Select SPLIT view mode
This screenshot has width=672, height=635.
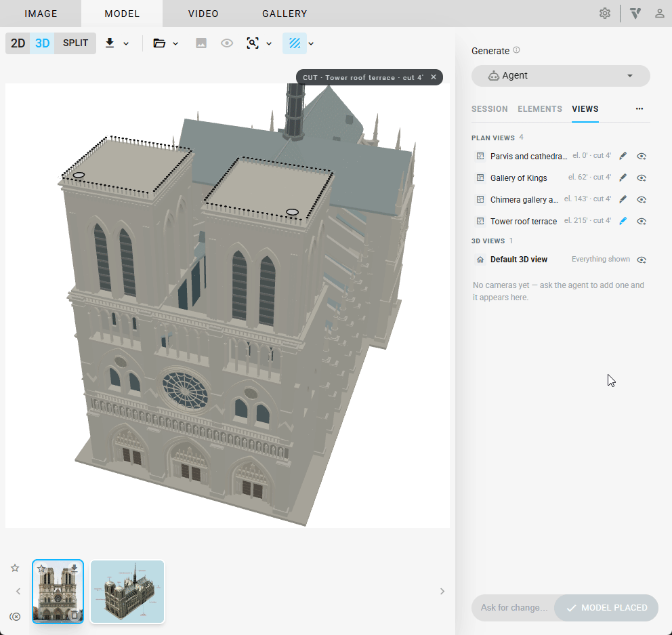(75, 43)
